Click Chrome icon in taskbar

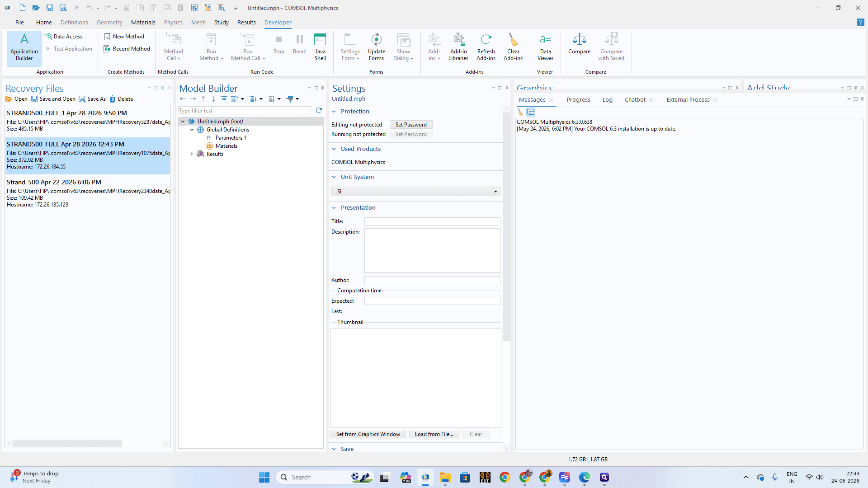[505, 477]
